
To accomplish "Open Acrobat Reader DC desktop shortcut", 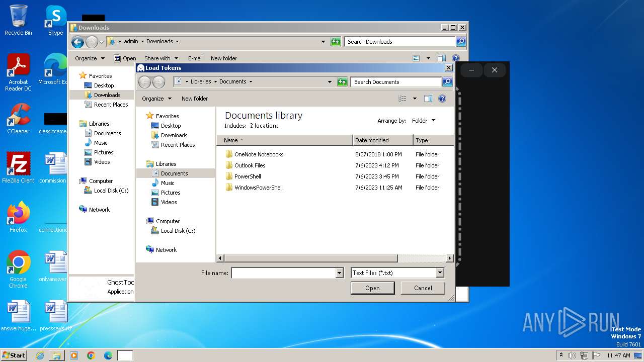I will pos(18,72).
